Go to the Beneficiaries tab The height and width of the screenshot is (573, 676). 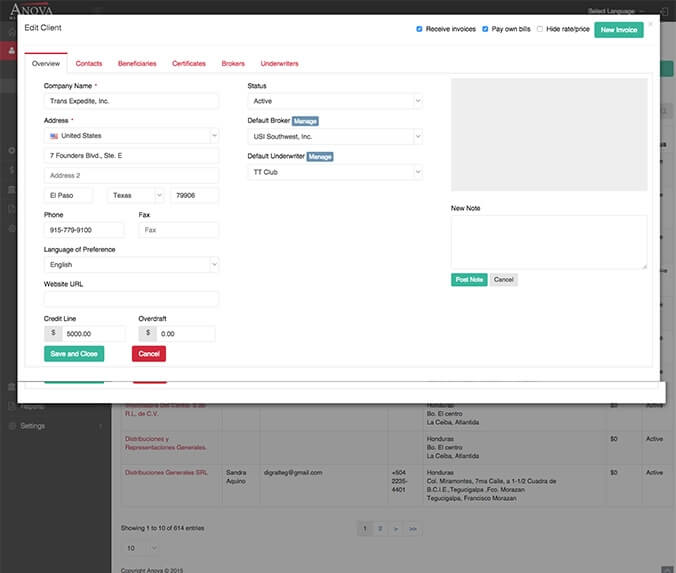[137, 64]
